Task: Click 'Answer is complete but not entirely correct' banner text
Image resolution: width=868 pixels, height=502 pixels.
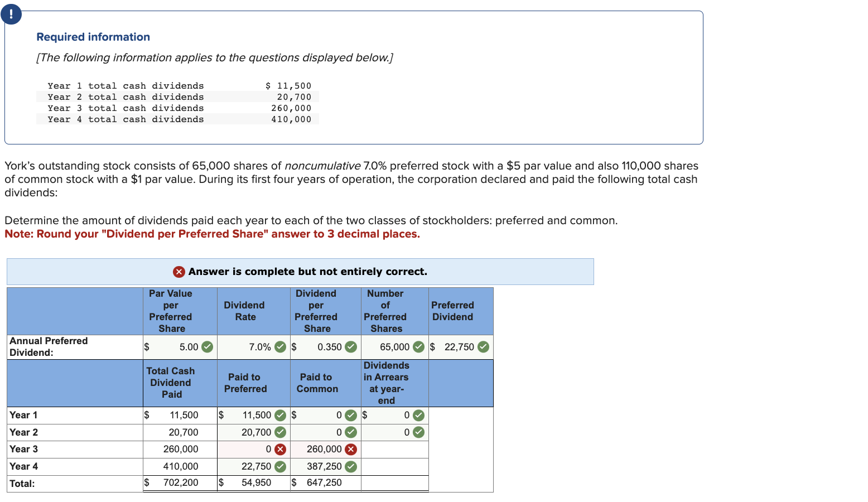Action: coord(308,272)
